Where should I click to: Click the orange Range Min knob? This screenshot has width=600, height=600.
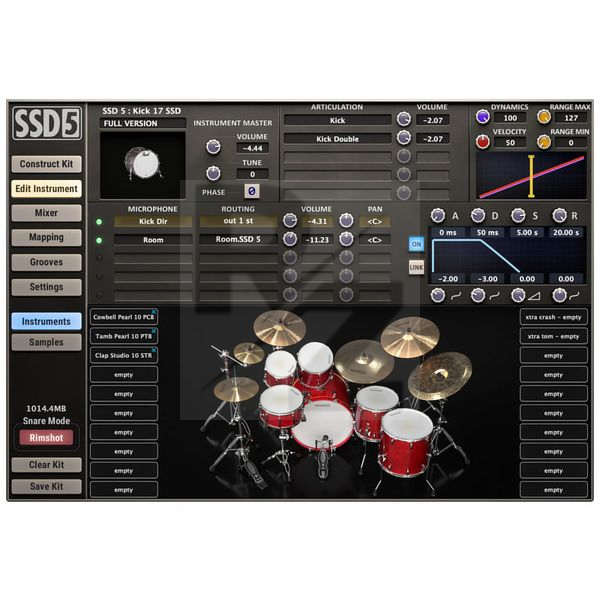544,142
